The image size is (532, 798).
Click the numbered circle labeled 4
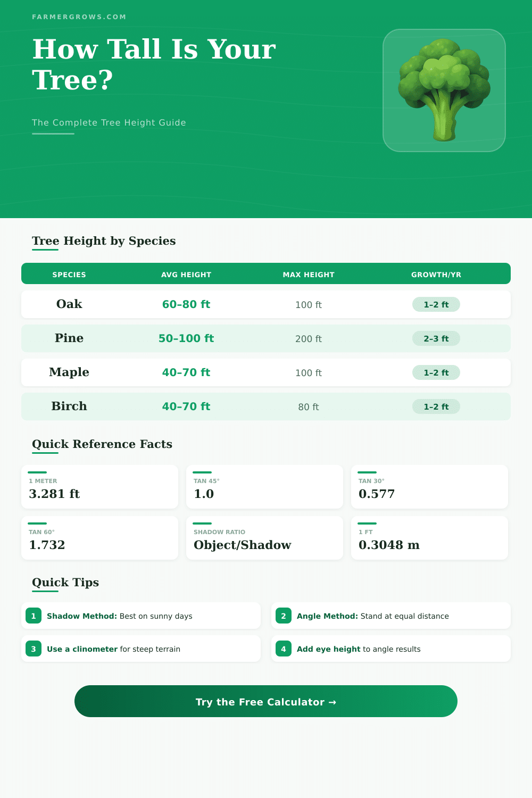coord(284,649)
